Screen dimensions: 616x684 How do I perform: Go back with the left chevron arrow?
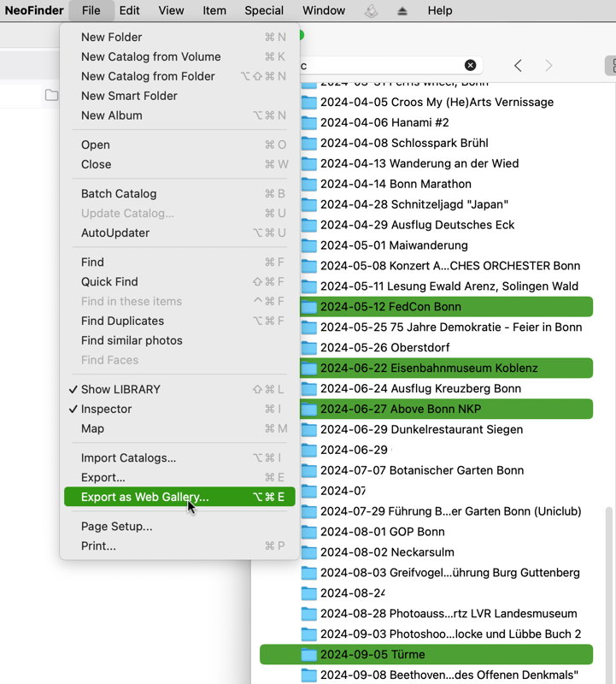point(518,66)
